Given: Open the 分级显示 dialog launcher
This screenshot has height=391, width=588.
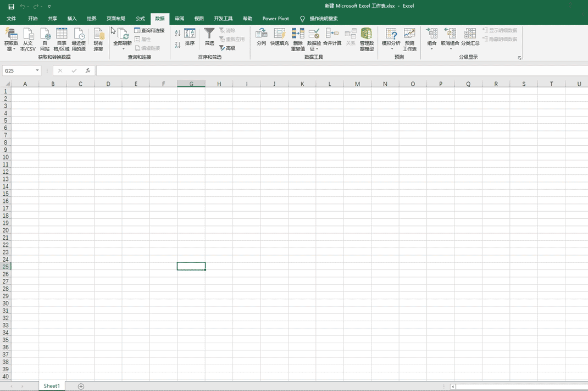Looking at the screenshot, I should point(519,58).
